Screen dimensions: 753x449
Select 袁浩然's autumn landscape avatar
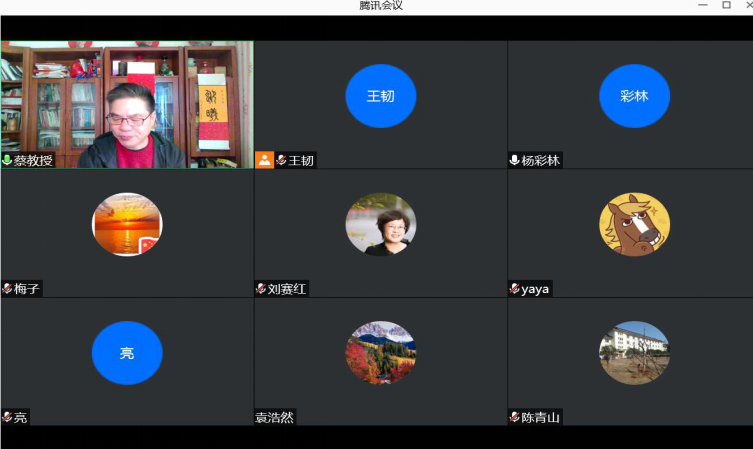[x=380, y=353]
